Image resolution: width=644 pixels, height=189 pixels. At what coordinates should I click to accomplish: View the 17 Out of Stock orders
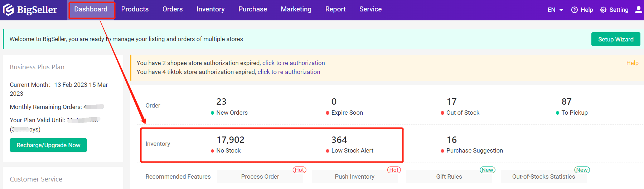[x=460, y=106]
